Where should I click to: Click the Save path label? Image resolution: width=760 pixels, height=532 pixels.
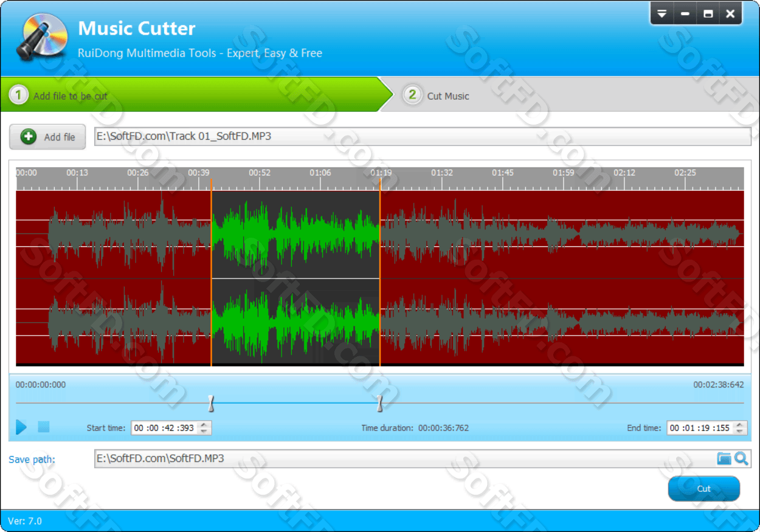[x=32, y=460]
